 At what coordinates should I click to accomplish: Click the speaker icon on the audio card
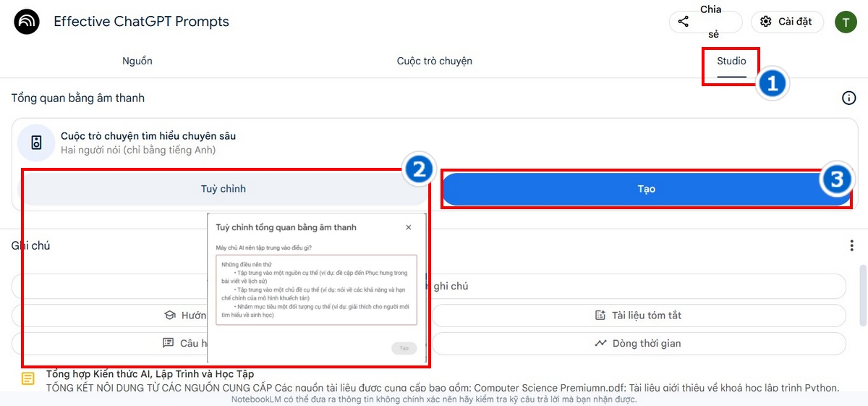pyautogui.click(x=36, y=143)
